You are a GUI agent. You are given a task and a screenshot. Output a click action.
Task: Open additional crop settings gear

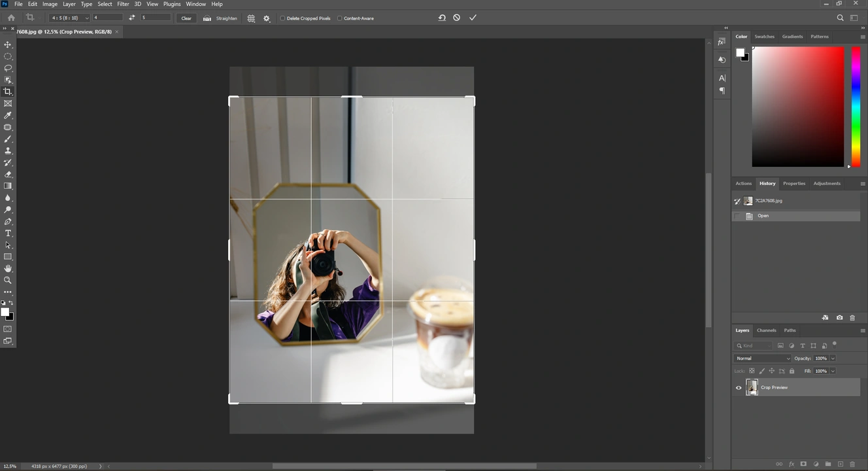267,18
